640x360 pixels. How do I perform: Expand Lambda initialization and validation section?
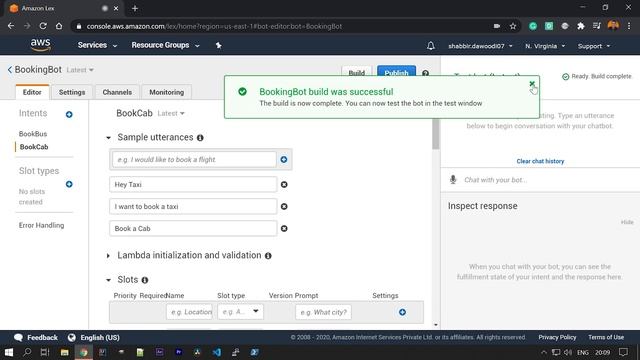(108, 256)
